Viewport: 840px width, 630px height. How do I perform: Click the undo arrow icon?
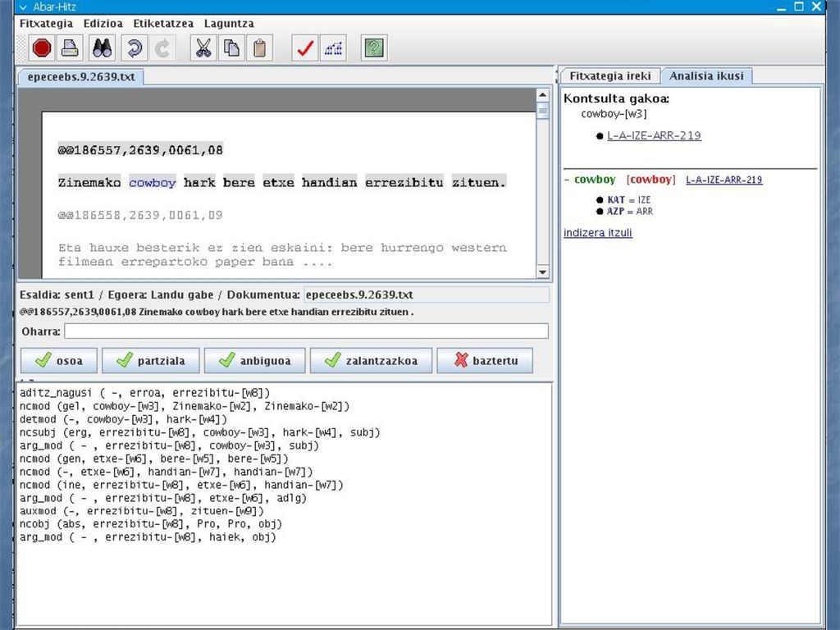[134, 48]
